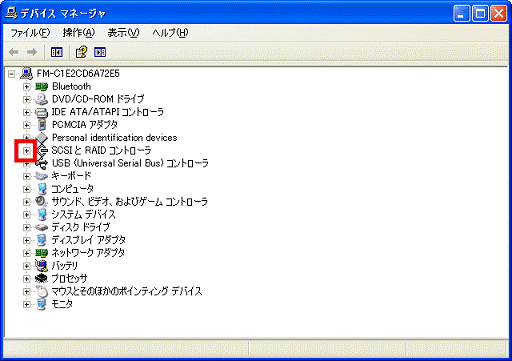This screenshot has height=361, width=512.
Task: Select the モニタ label
Action: pos(62,304)
